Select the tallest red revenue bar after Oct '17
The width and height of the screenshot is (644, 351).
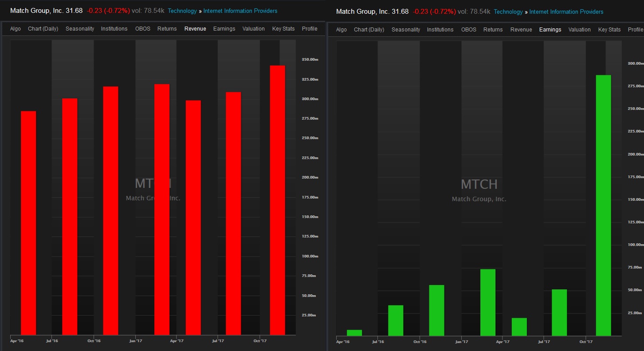click(x=278, y=200)
